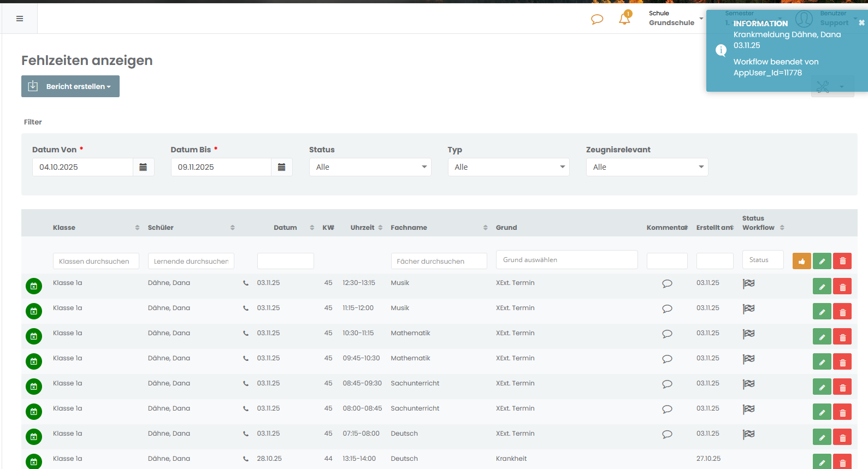Focus the Fächer durchsuchen search field
This screenshot has width=868, height=469.
coord(439,261)
